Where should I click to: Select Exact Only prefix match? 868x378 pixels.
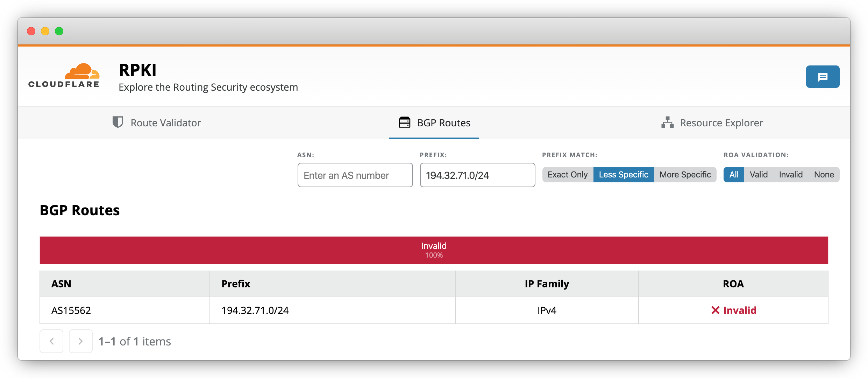[567, 175]
